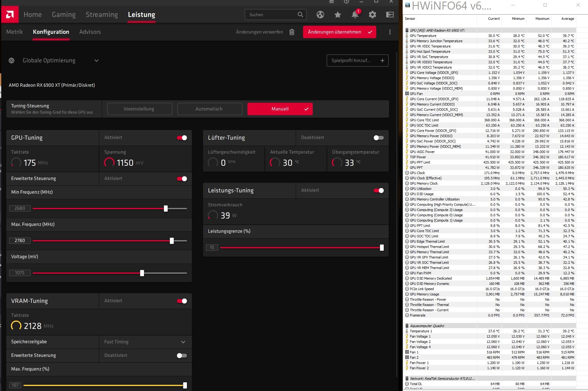This screenshot has height=391, width=588.
Task: Click the clock icon beside GPU Clock
Action: 407,173
